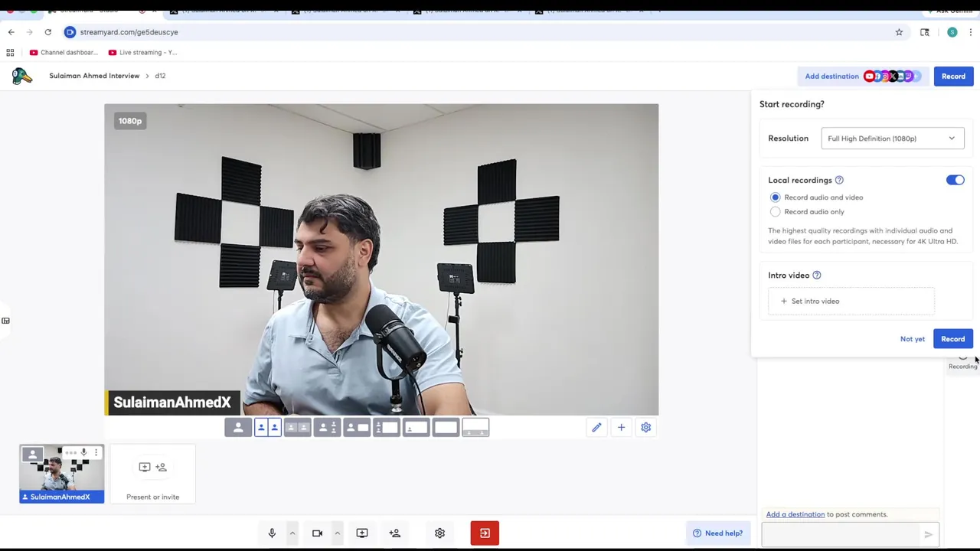Select the small-column-beside-screen layout icon

(x=387, y=428)
